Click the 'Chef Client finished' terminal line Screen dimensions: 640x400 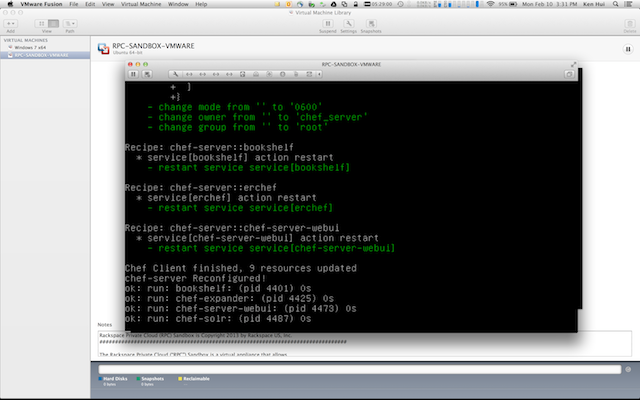pos(241,268)
